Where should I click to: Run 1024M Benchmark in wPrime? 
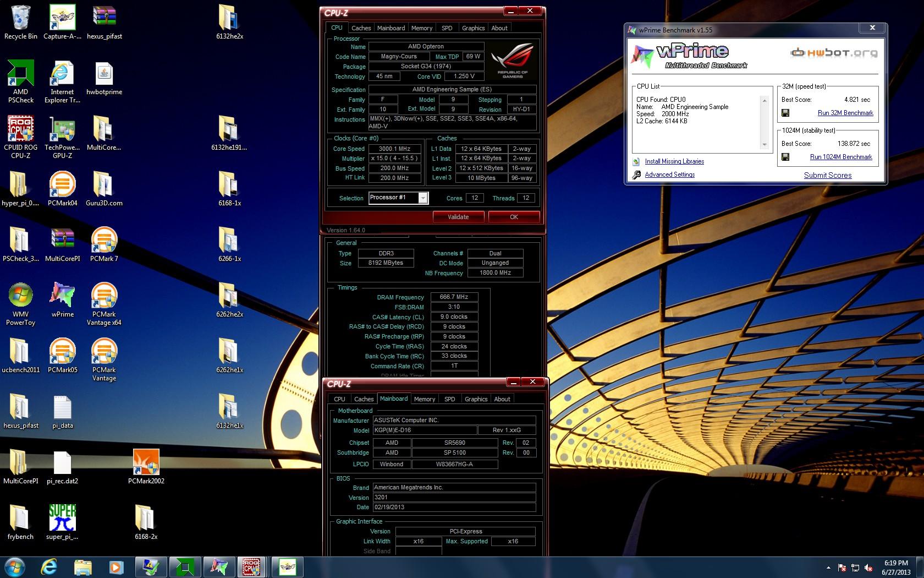pyautogui.click(x=841, y=157)
